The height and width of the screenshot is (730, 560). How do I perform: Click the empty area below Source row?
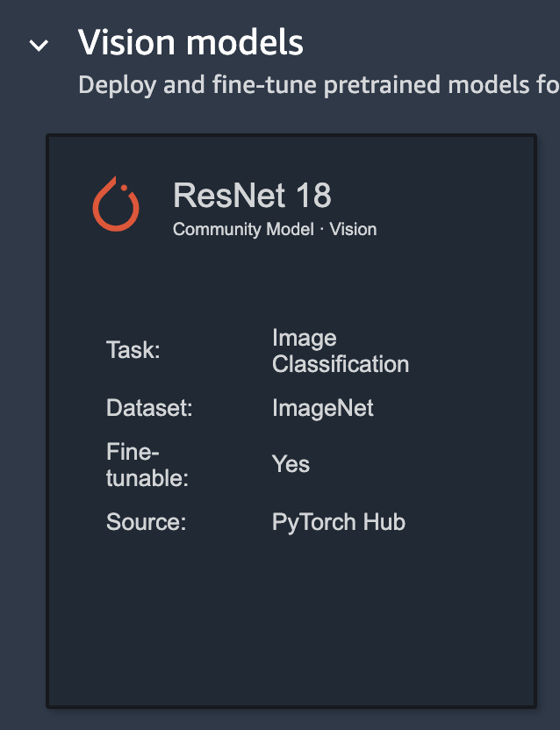tap(291, 619)
